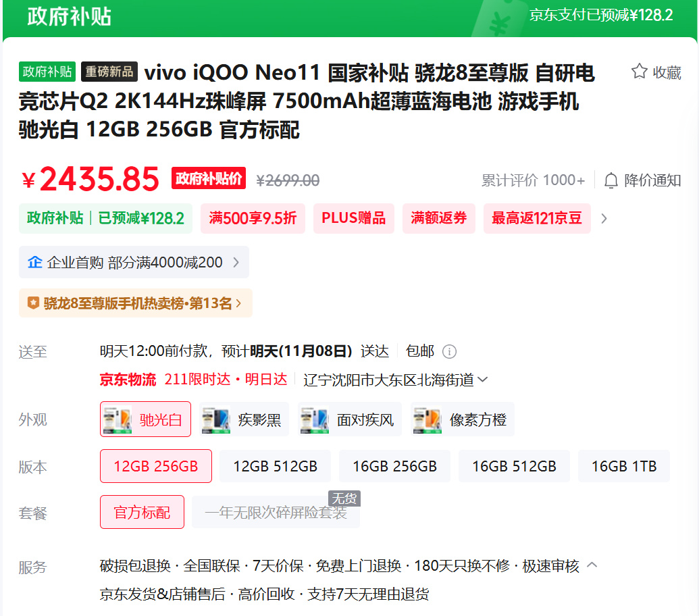Click the 面对疾风 phone thumbnail
This screenshot has width=699, height=616.
pos(315,419)
